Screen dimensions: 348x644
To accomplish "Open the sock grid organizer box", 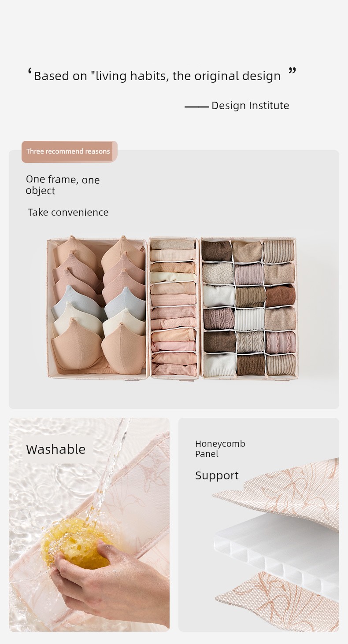I will pyautogui.click(x=249, y=307).
